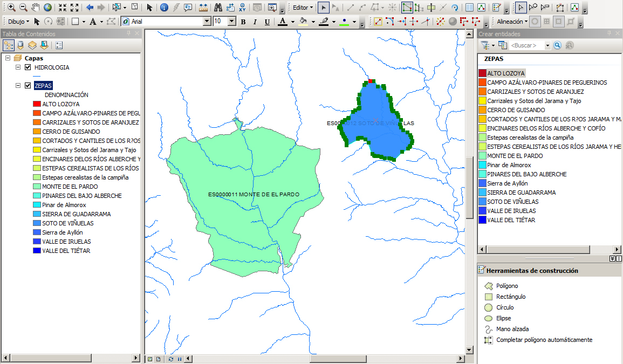Select the Zoom In tool

[x=11, y=8]
